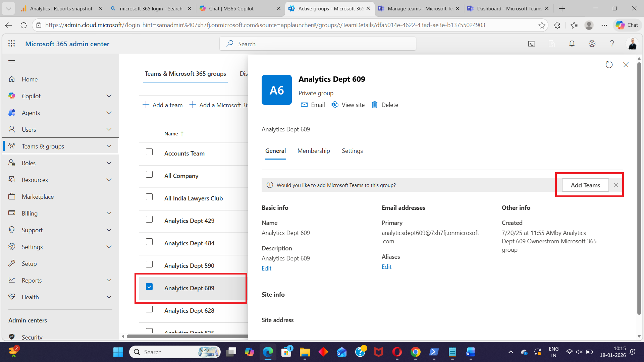This screenshot has width=644, height=362.
Task: Collapse navigation with hamburger menu icon
Action: pos(12,62)
